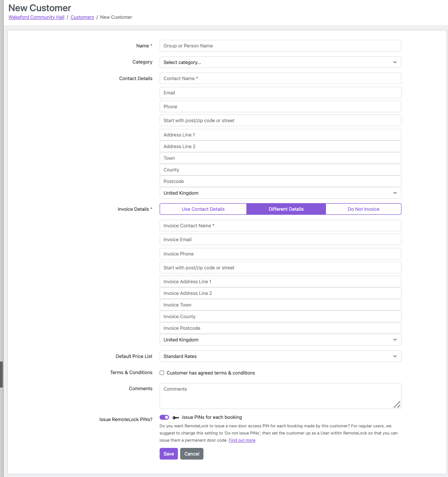Expand the invoice country dropdown
The height and width of the screenshot is (477, 448).
click(x=280, y=340)
